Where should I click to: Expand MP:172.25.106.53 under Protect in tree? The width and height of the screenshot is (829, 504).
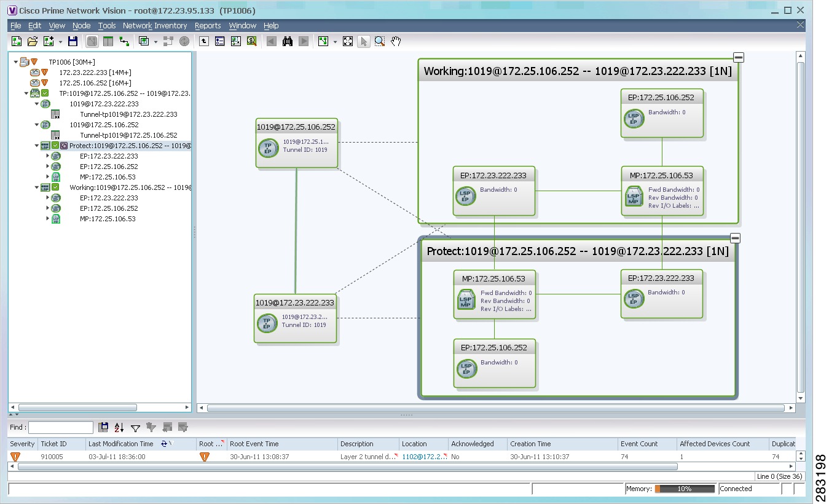click(47, 177)
